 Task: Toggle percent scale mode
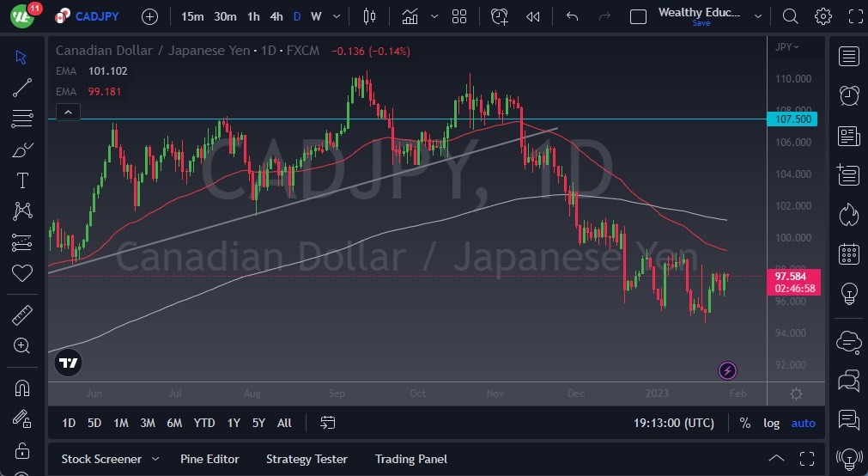[744, 423]
